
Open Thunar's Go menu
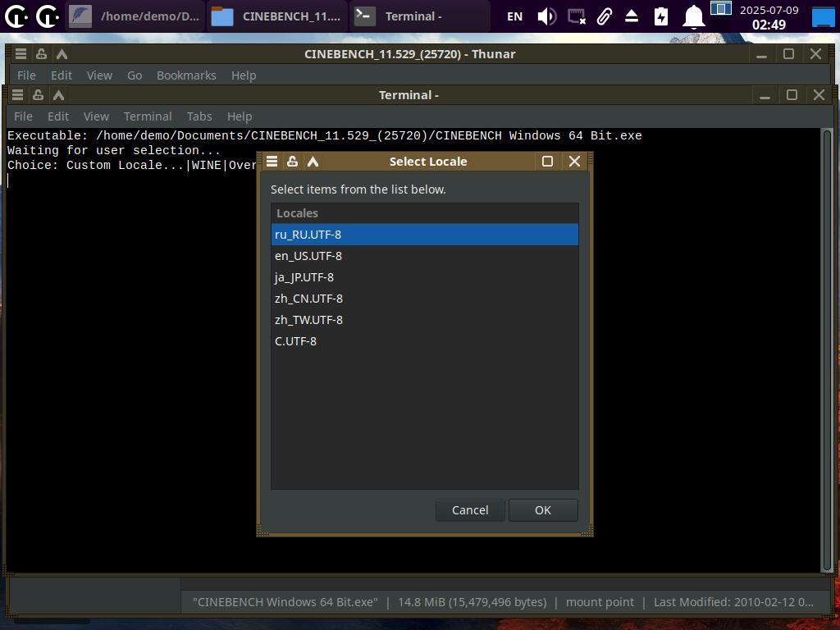[x=135, y=75]
